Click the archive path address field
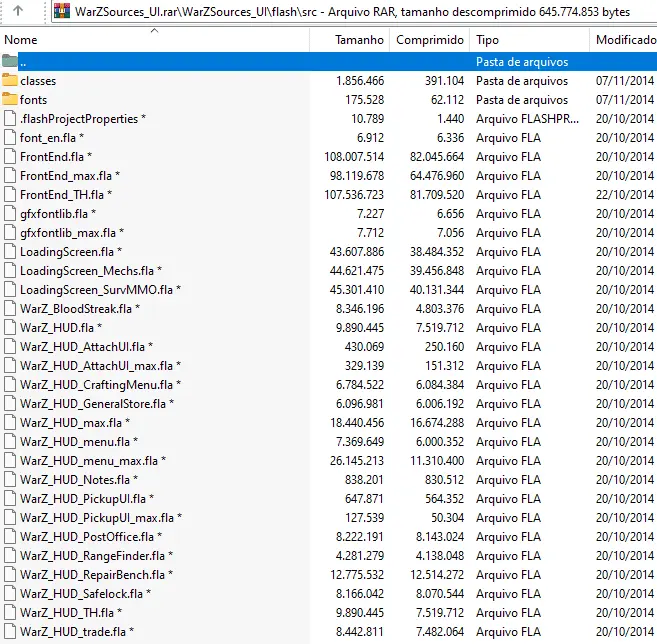Image resolution: width=657 pixels, height=644 pixels. pos(354,11)
